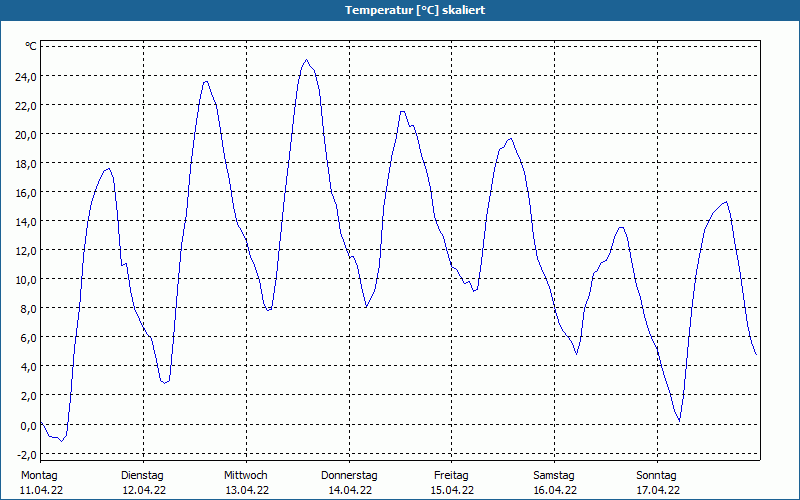Click the 22,0 y-axis value

[x=26, y=106]
